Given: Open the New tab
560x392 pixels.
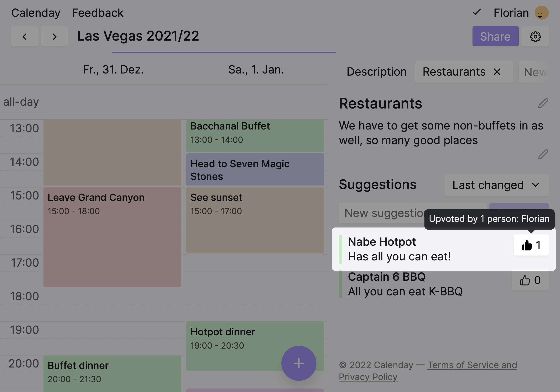Looking at the screenshot, I should (535, 72).
